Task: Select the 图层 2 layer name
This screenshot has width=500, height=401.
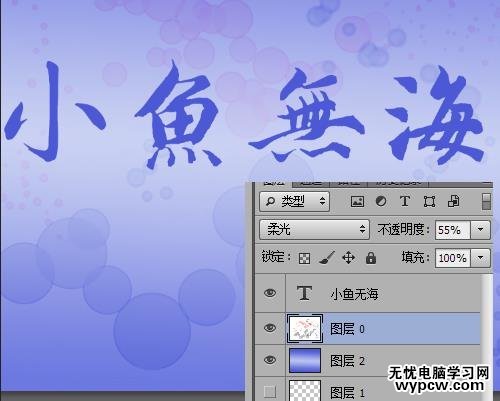Action: [347, 361]
